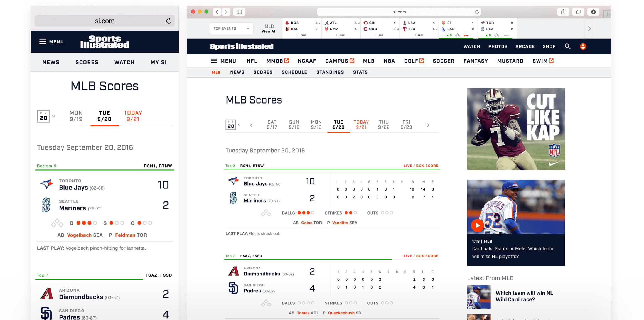Screen dimensions: 644x320
Task: Open hamburger MENU in the mobile header
Action: 51,42
